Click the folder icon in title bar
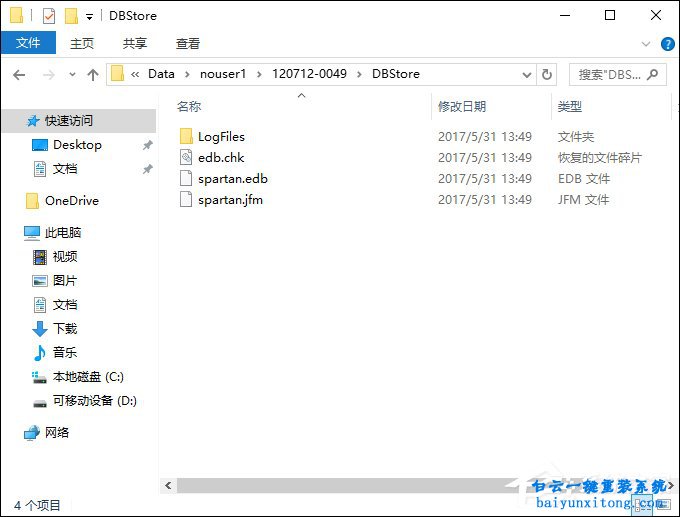Viewport: 680px width, 517px height. pos(16,15)
